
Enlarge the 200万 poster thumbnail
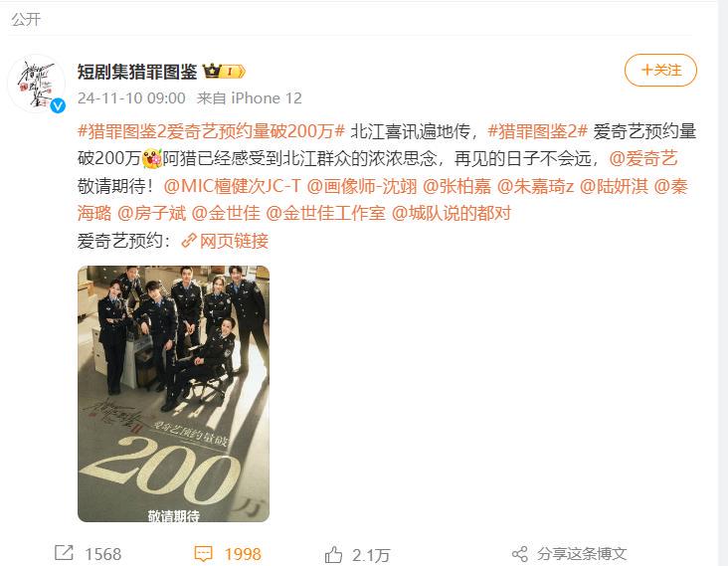coord(173,394)
